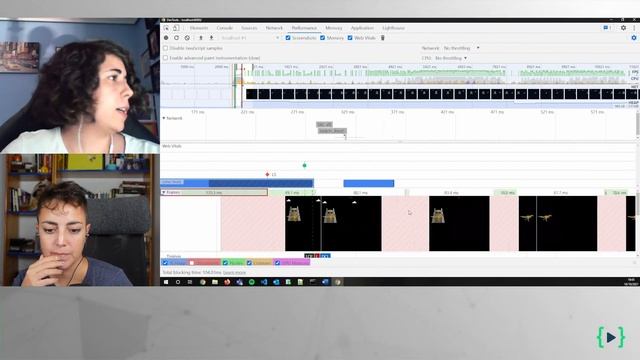
Task: Switch to the Network tab
Action: (x=274, y=28)
